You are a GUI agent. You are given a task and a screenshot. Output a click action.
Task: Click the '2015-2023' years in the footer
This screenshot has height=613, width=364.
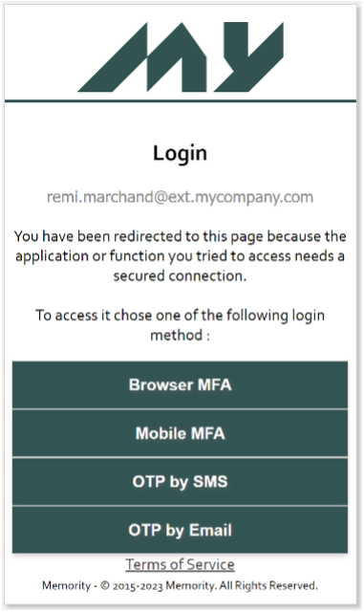point(138,586)
